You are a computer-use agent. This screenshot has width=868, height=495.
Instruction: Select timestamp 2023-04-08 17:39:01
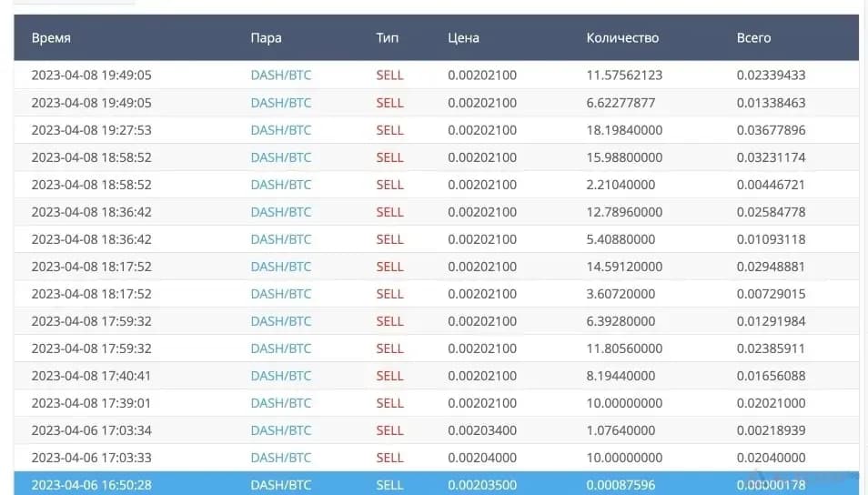(x=91, y=403)
